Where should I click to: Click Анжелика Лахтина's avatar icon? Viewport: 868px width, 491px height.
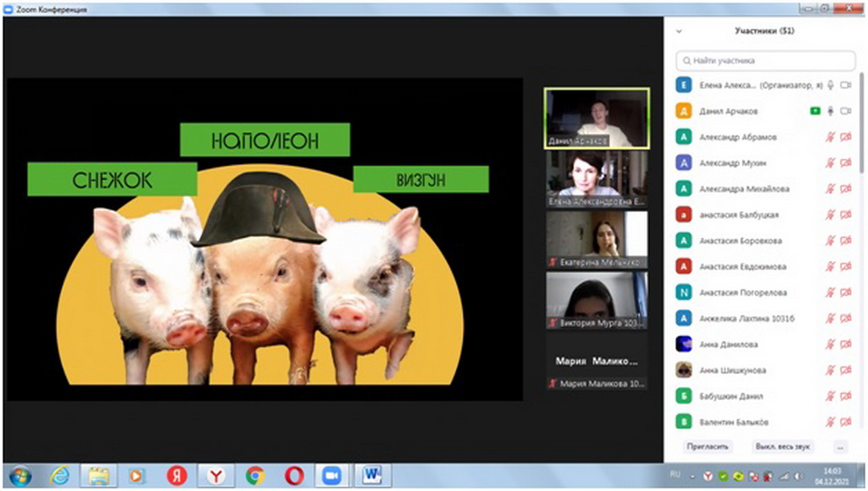pyautogui.click(x=683, y=319)
